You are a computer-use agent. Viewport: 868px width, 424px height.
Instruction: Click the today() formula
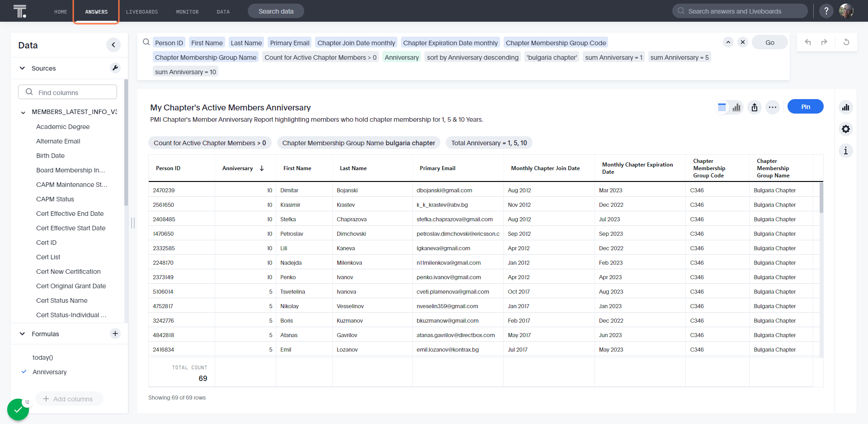point(43,357)
